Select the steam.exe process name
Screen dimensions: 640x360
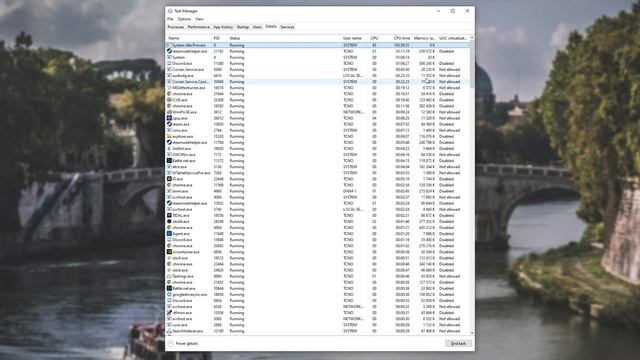click(x=181, y=124)
